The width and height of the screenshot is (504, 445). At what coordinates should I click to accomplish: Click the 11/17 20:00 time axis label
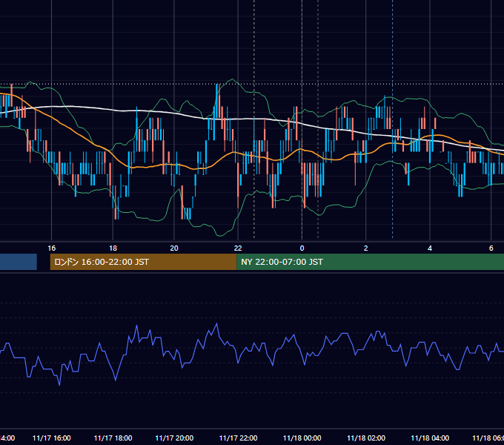174,438
